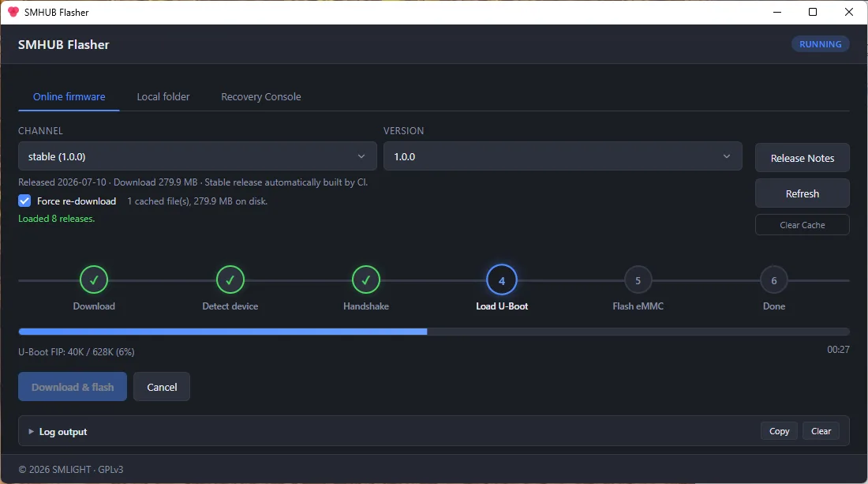Screen dimensions: 868x484
Task: Click the SMHUB Flasher heart app icon
Action: (13, 12)
